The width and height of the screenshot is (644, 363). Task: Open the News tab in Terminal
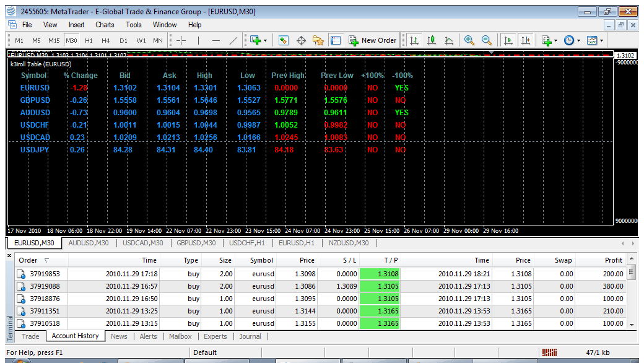tap(119, 336)
